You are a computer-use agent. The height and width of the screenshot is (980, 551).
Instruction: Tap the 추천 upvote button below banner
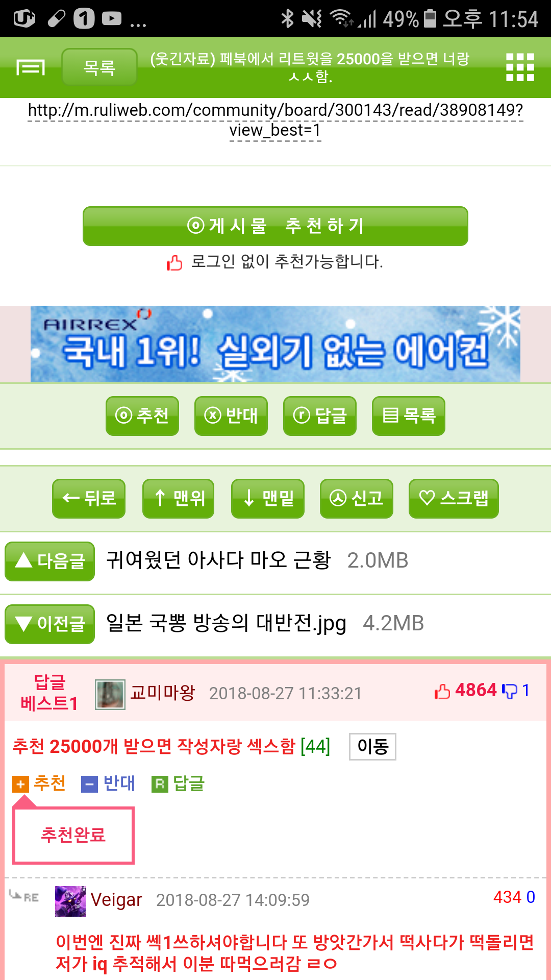[x=142, y=416]
